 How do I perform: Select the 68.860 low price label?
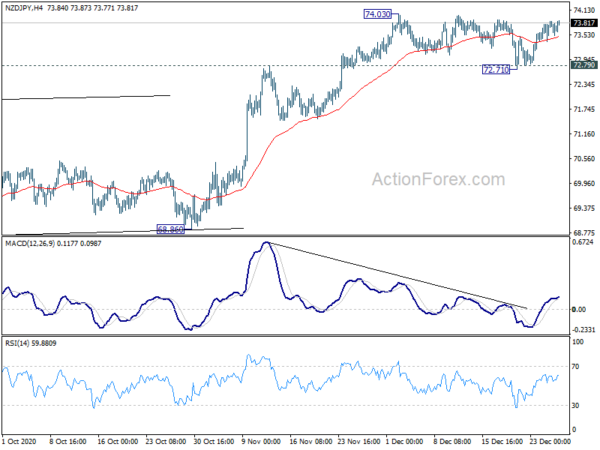tap(171, 230)
